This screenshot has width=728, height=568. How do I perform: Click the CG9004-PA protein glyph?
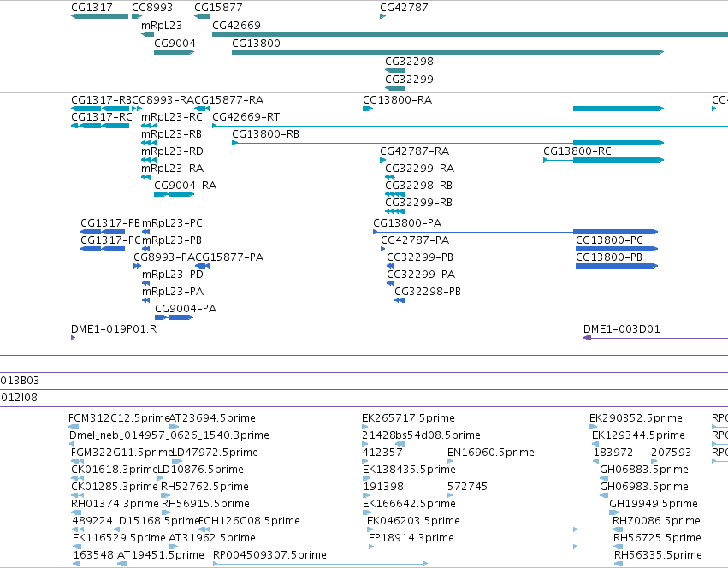pyautogui.click(x=174, y=317)
